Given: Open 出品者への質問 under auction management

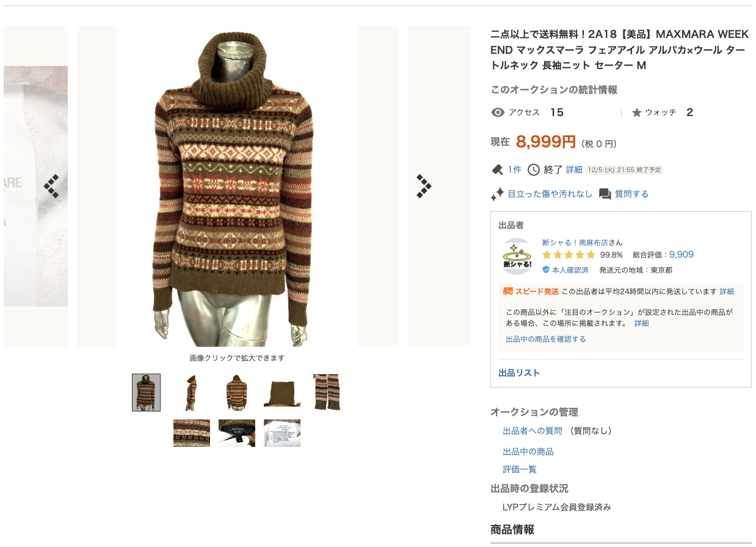Looking at the screenshot, I should (x=532, y=431).
